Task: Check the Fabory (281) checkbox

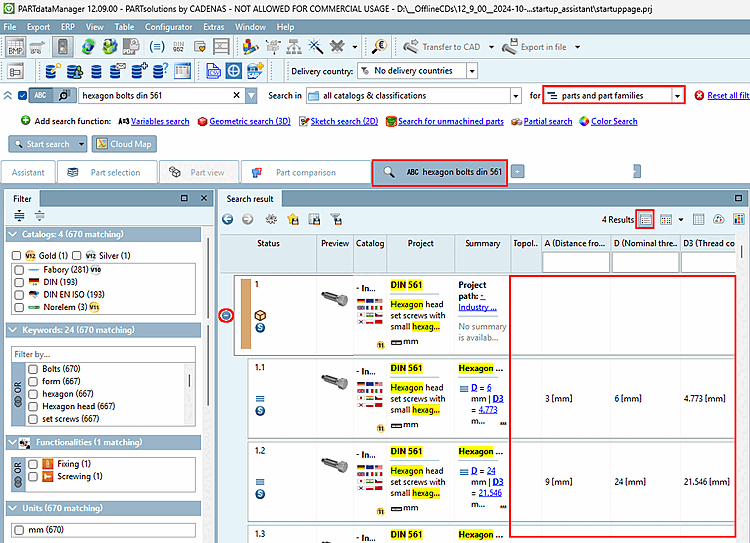Action: pyautogui.click(x=19, y=270)
